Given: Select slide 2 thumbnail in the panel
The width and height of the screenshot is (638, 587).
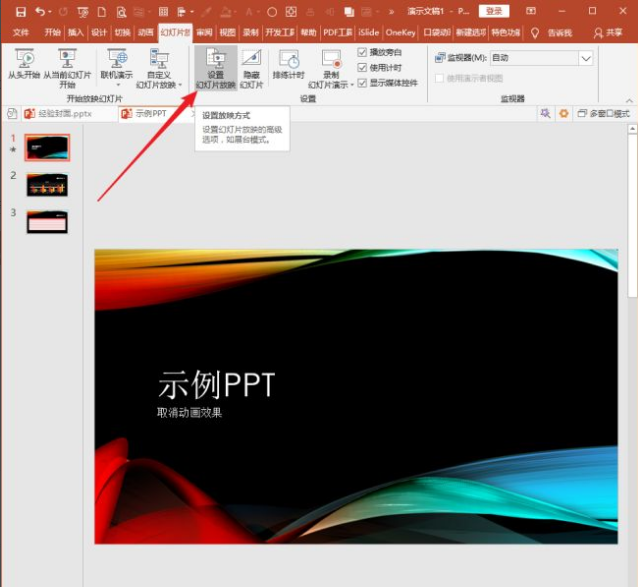Looking at the screenshot, I should coord(47,184).
